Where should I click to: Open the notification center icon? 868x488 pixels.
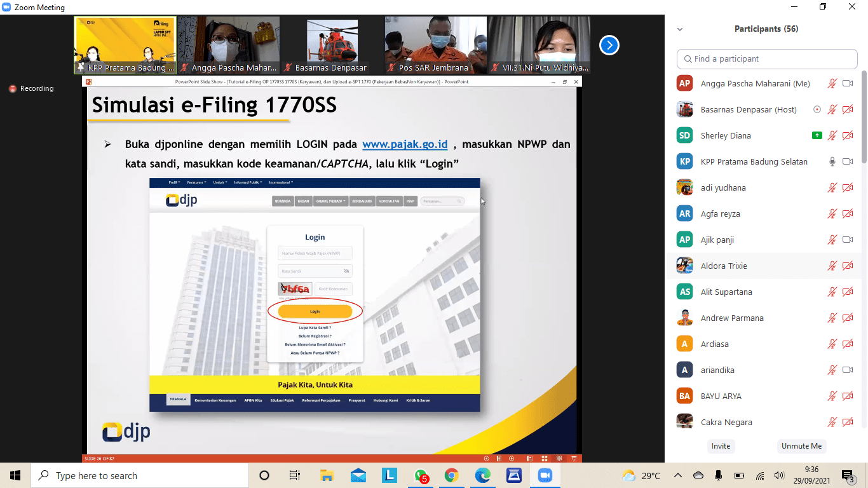(848, 475)
